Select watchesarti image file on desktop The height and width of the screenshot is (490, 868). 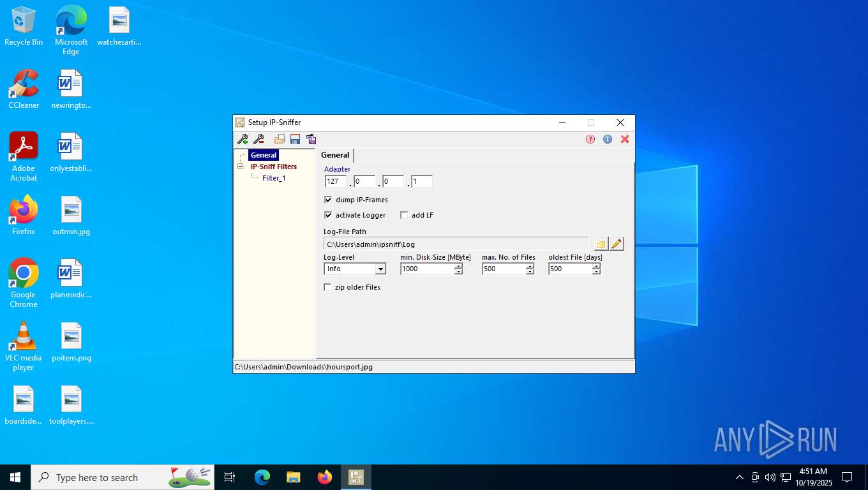pos(119,27)
